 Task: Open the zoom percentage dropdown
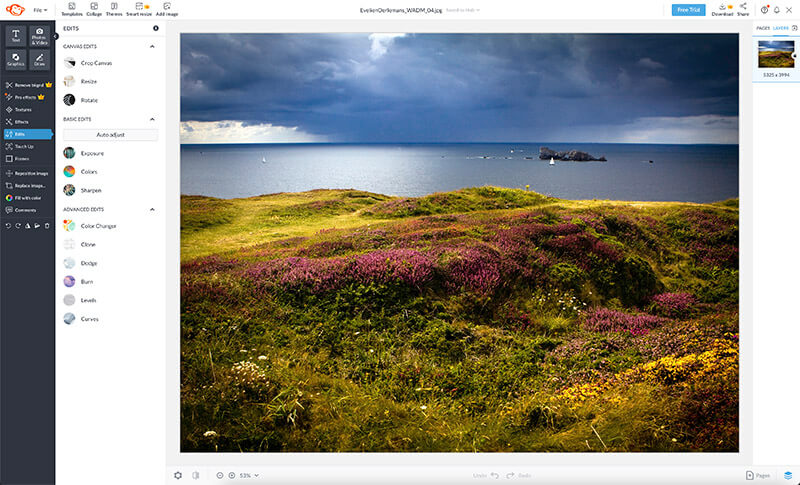[x=248, y=475]
